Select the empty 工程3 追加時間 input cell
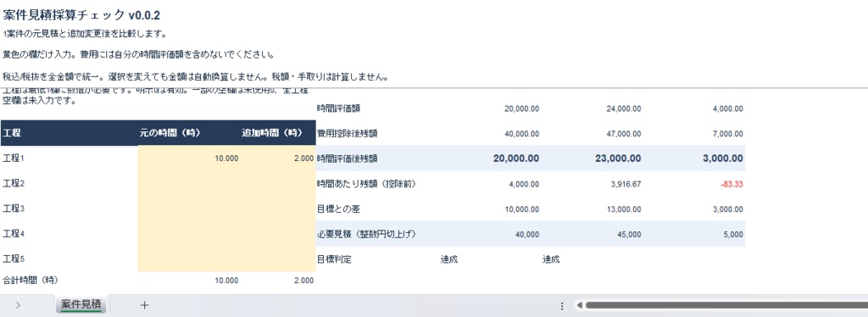Viewport: 868px width, 317px height. (278, 209)
